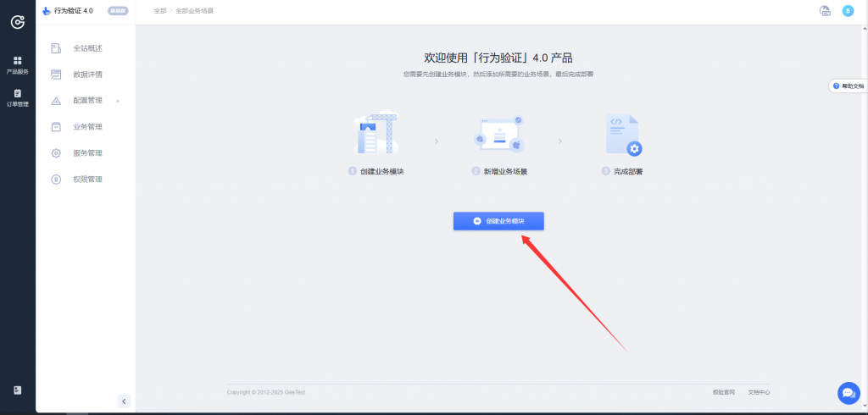Image resolution: width=868 pixels, height=415 pixels.
Task: Collapse the 配置管理 submenu arrow
Action: coord(117,101)
